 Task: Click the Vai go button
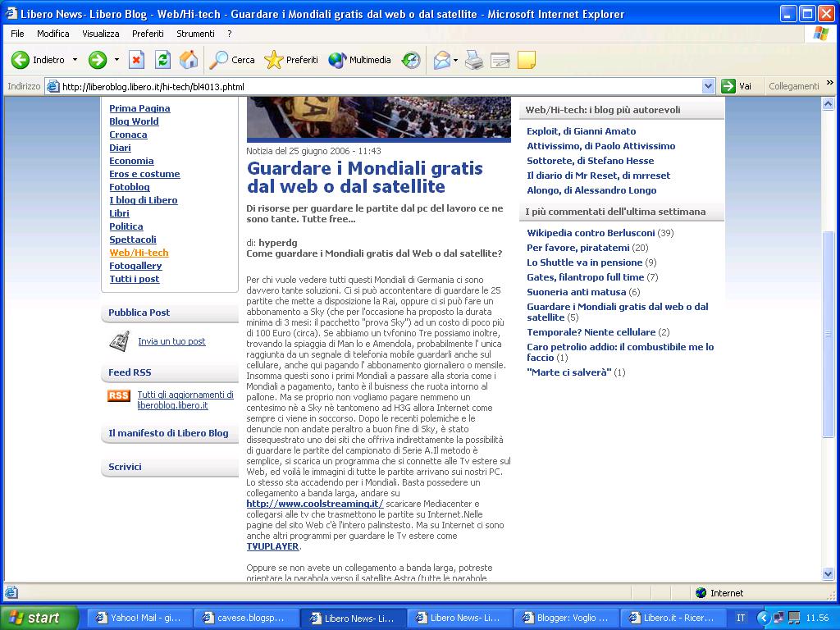pyautogui.click(x=737, y=86)
